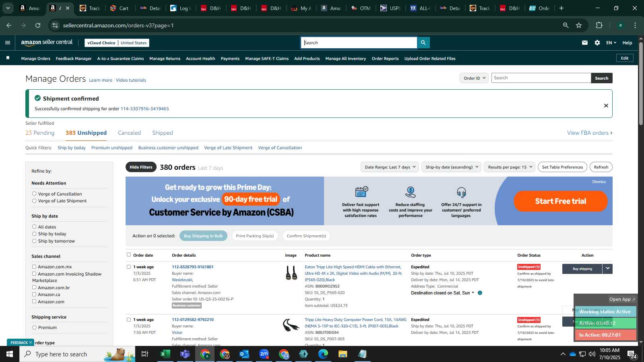Open the Chrome profile avatar
Image resolution: width=644 pixels, height=362 pixels.
point(621,25)
